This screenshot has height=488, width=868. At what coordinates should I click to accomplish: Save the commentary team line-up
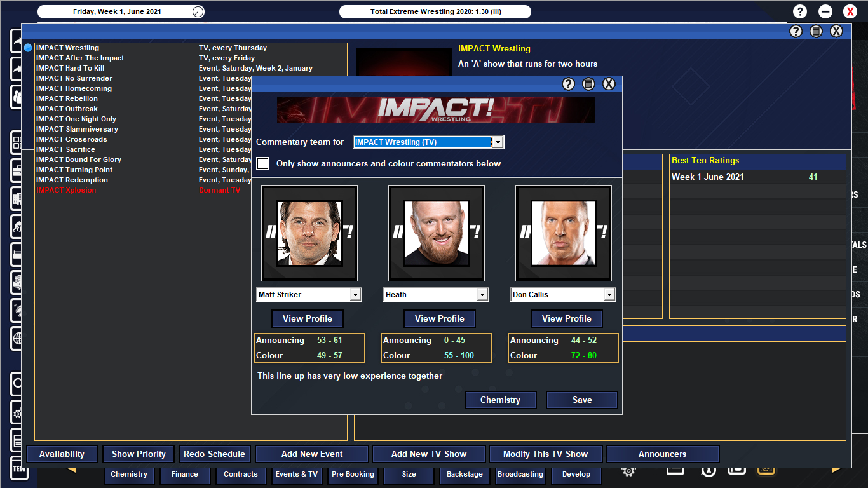pyautogui.click(x=582, y=400)
